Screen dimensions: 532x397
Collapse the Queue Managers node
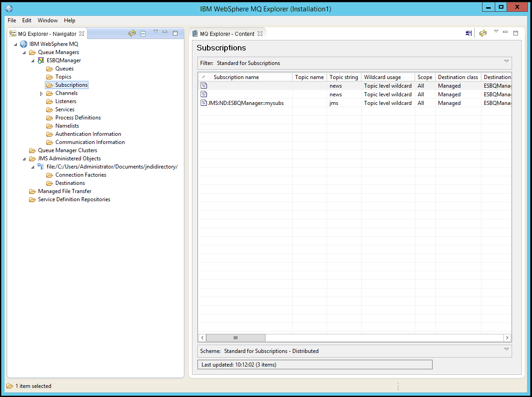[25, 52]
